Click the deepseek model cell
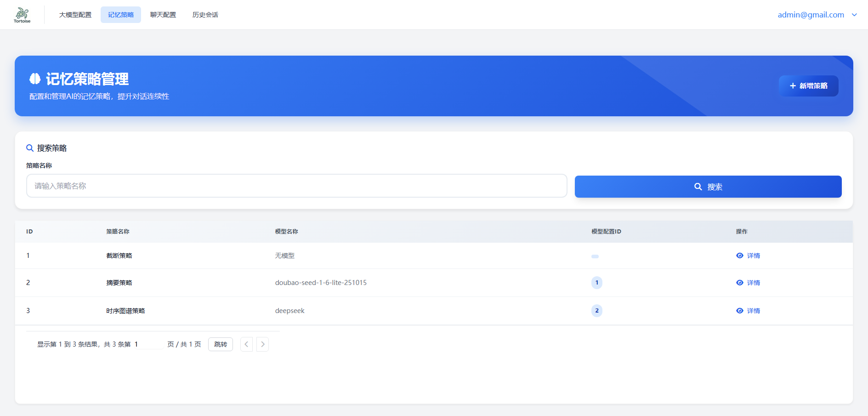The width and height of the screenshot is (868, 416). pyautogui.click(x=289, y=311)
